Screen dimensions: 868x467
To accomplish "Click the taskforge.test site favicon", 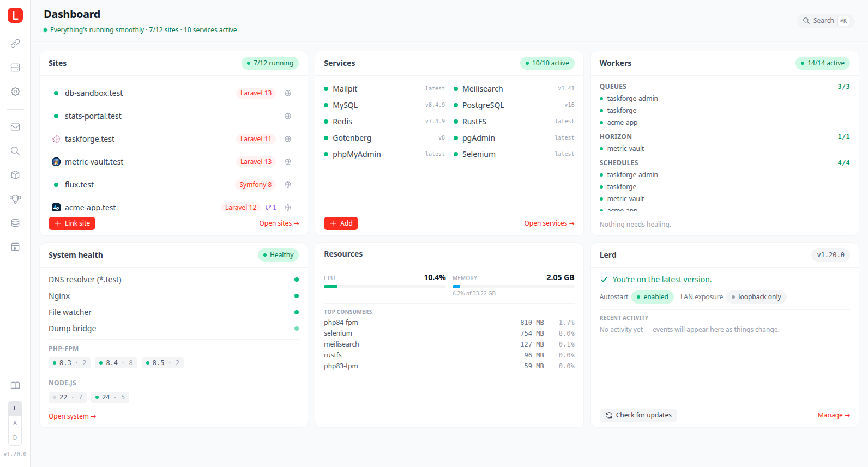I will pos(56,139).
